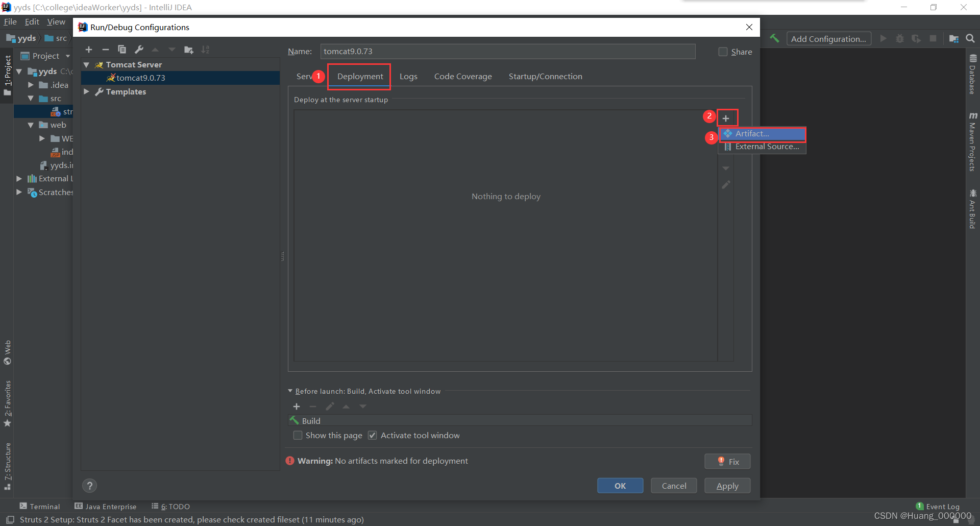
Task: Uncheck Activate tool window checkbox
Action: pos(372,435)
